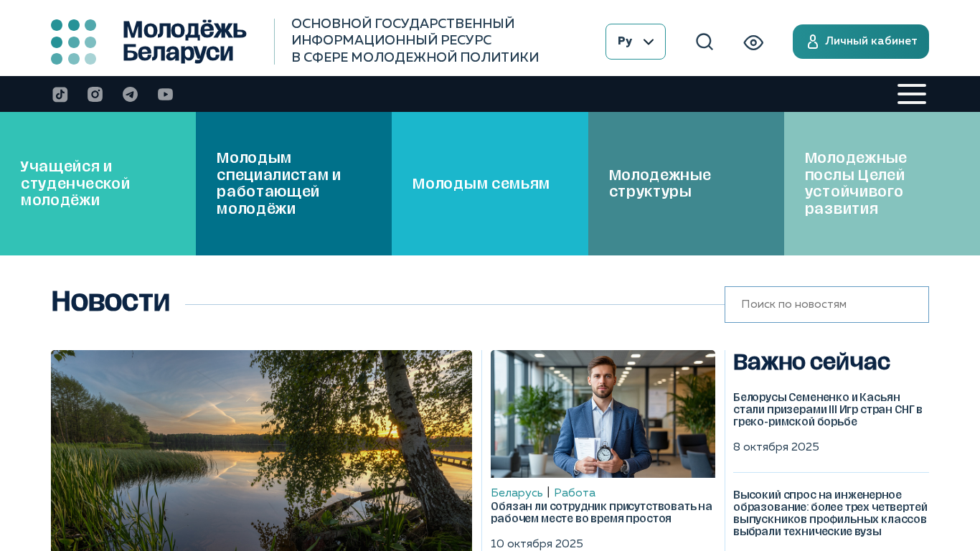Select Молодежные послы Целей устойчивого развития

[882, 184]
